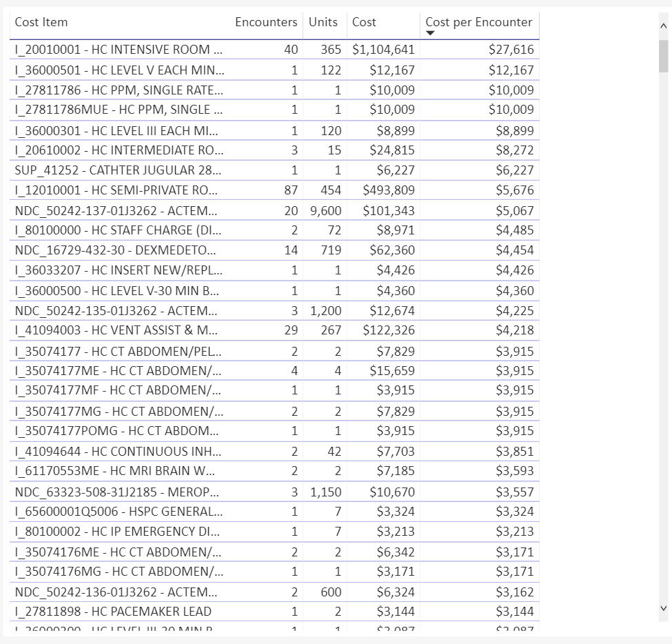The height and width of the screenshot is (644, 672).
Task: Select row I_20610002 - HC INTERMEDIATE RO
Action: coord(274,150)
